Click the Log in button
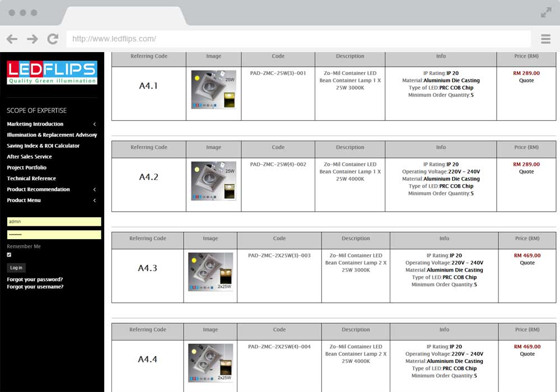The height and width of the screenshot is (392, 560). (x=16, y=268)
